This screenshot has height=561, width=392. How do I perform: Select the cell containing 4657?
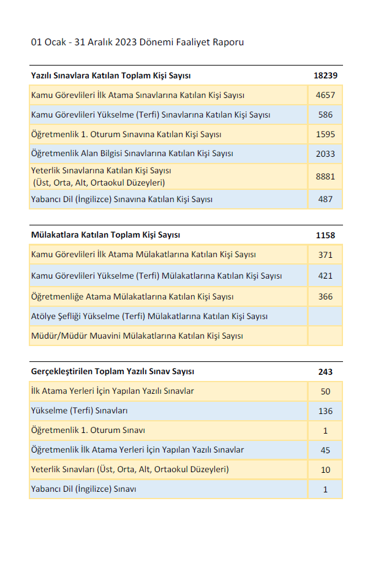coord(325,96)
